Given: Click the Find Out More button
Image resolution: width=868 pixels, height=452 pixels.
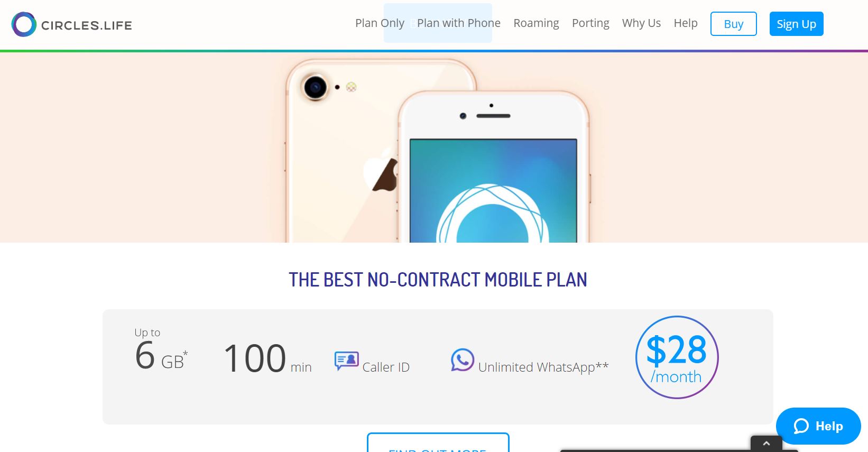Looking at the screenshot, I should [x=438, y=443].
